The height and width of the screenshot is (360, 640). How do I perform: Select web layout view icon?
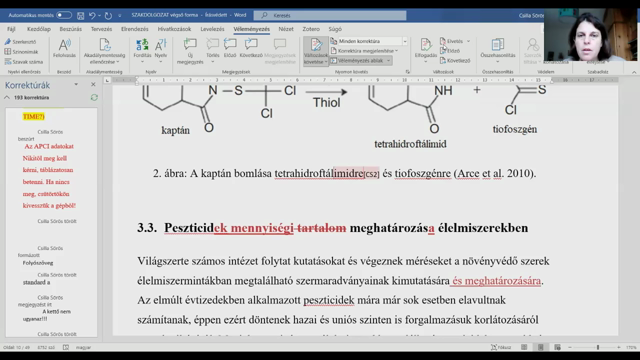tap(557, 347)
